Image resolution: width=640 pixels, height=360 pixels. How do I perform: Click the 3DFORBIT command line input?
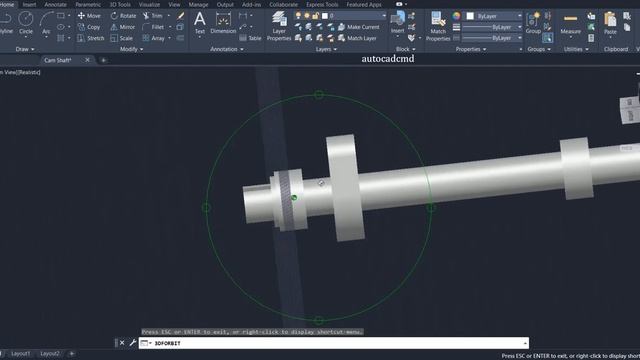point(334,343)
